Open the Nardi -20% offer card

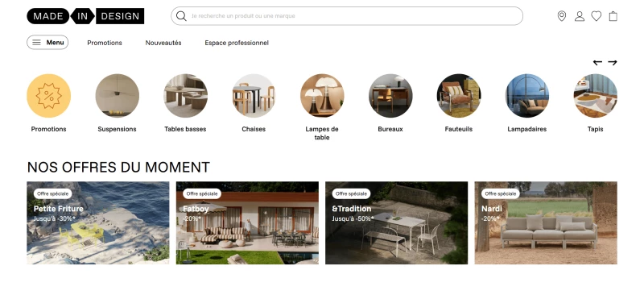[546, 222]
